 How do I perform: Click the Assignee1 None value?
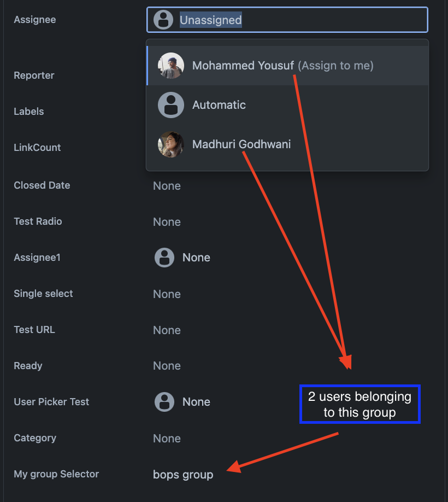[x=196, y=258]
